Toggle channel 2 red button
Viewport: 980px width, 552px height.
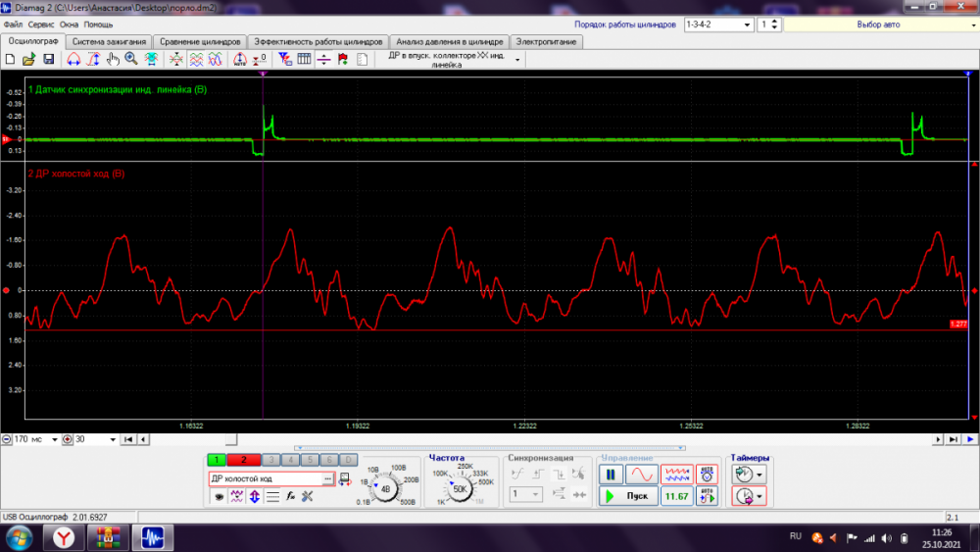[242, 460]
